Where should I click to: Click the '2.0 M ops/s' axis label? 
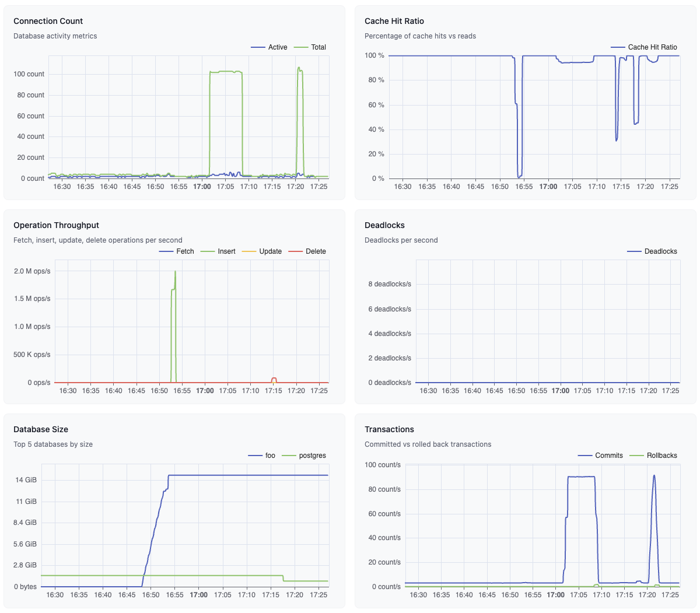[32, 271]
